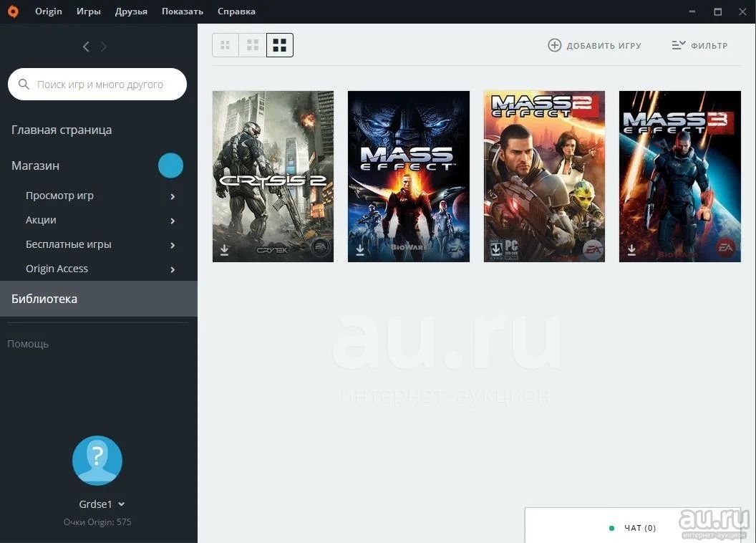Expand Просмотр игр submenu arrow
Viewport: 756px width, 543px height.
point(173,196)
